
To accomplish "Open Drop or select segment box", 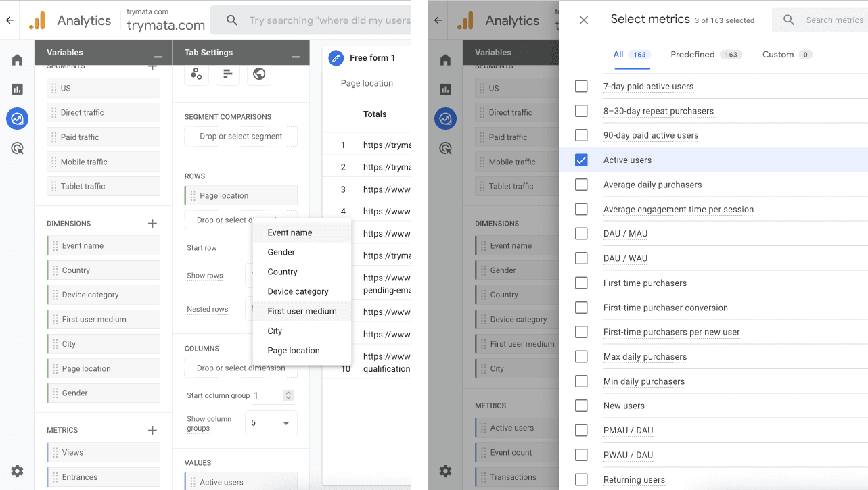I will click(x=241, y=136).
